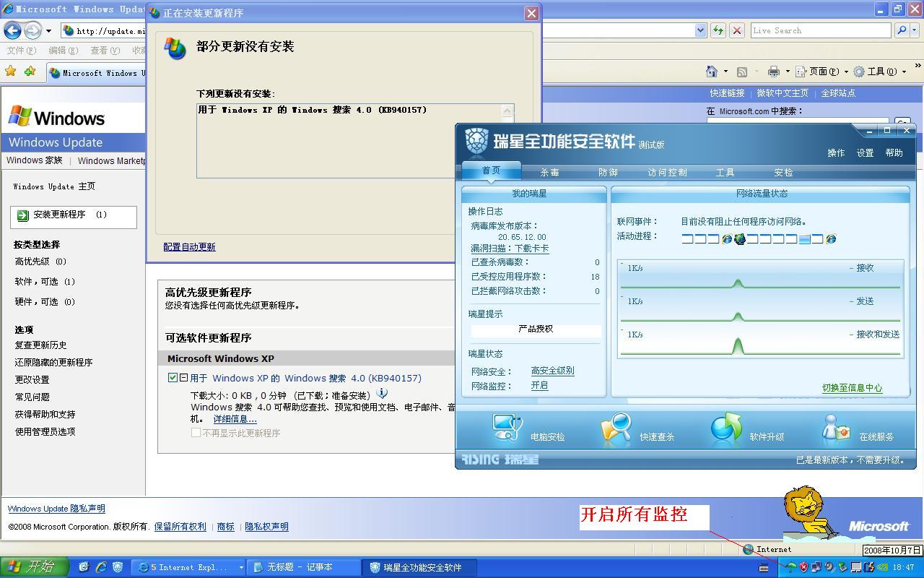Screen dimensions: 924x578
Task: Click 切换至信息中心 link
Action: (x=852, y=387)
